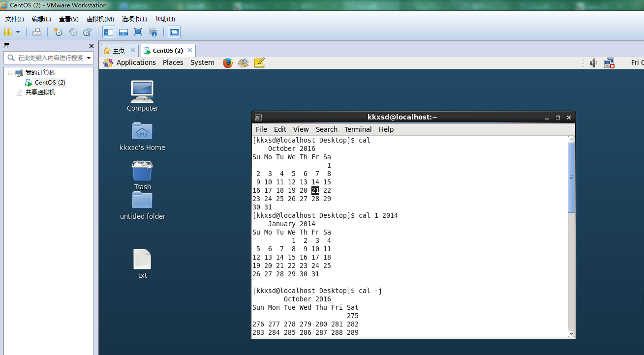Click the network connection status icon
This screenshot has height=355, width=644.
point(609,62)
